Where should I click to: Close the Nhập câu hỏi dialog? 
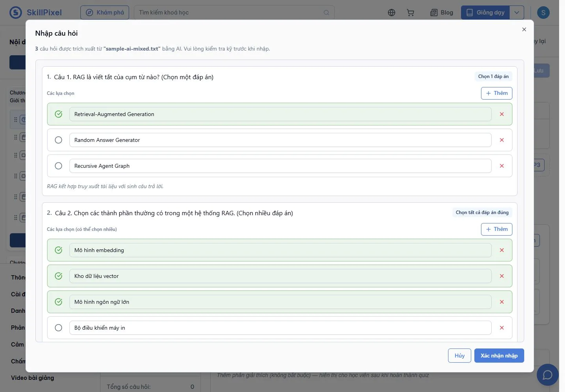tap(524, 29)
